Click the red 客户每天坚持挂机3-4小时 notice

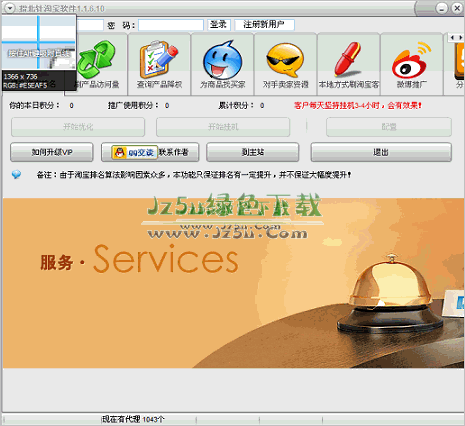click(x=358, y=106)
